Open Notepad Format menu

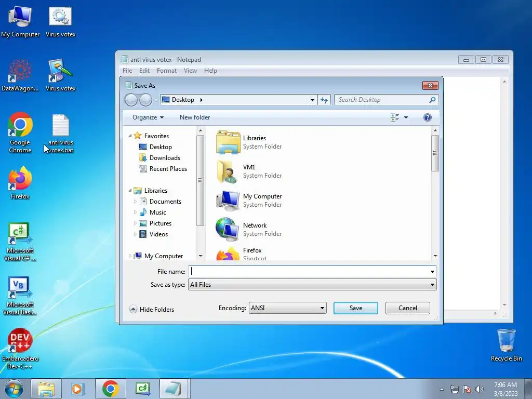tap(167, 71)
